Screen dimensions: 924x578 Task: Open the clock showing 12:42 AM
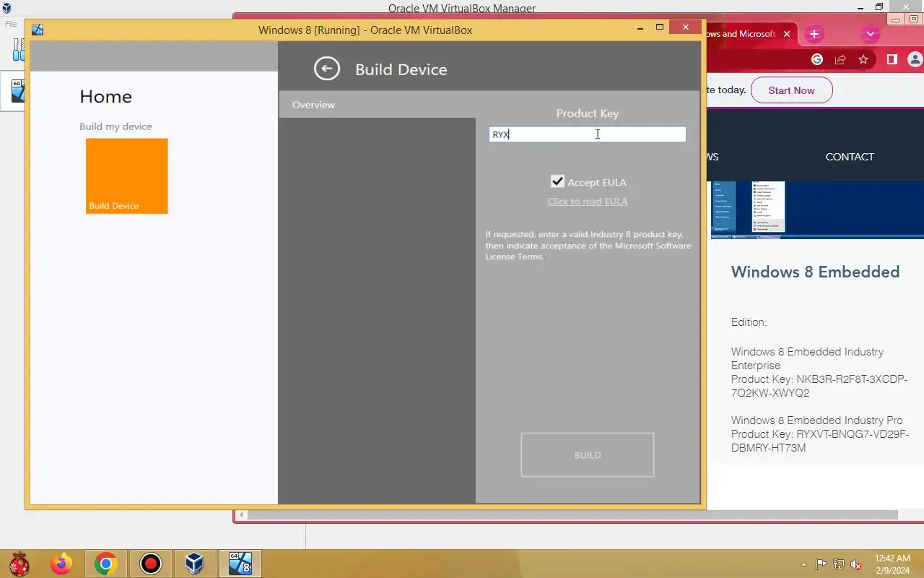pos(892,564)
